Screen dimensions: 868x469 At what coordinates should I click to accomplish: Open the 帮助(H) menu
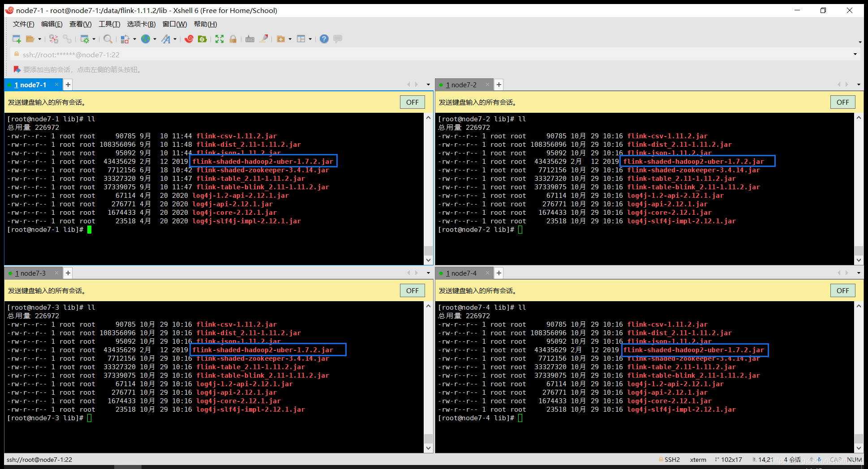tap(206, 24)
